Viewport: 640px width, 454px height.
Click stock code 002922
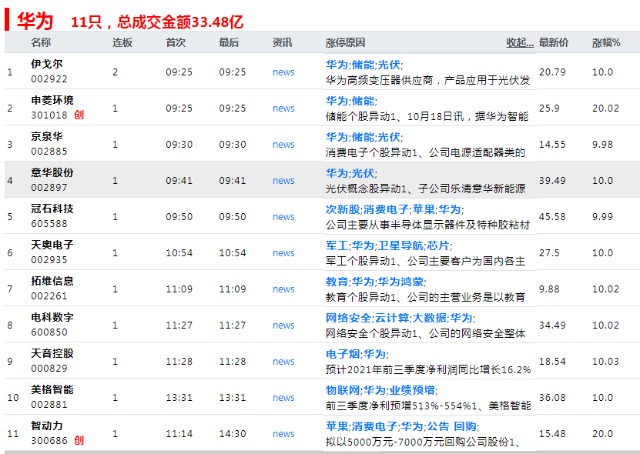(x=49, y=79)
